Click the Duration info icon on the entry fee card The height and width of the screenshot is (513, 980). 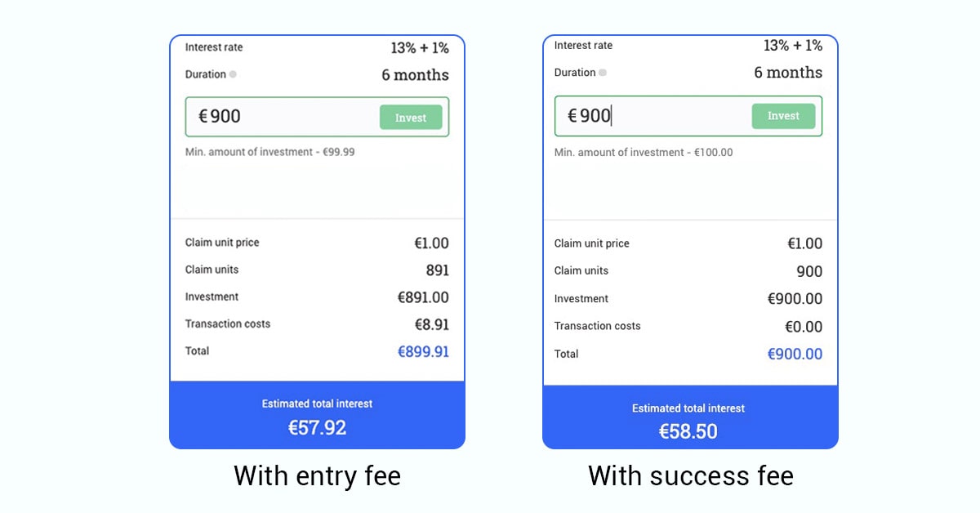(233, 74)
